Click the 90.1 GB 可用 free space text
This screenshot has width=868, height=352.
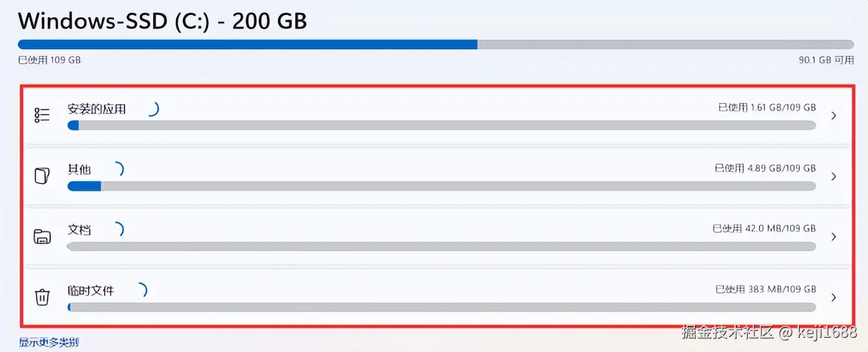tap(826, 60)
